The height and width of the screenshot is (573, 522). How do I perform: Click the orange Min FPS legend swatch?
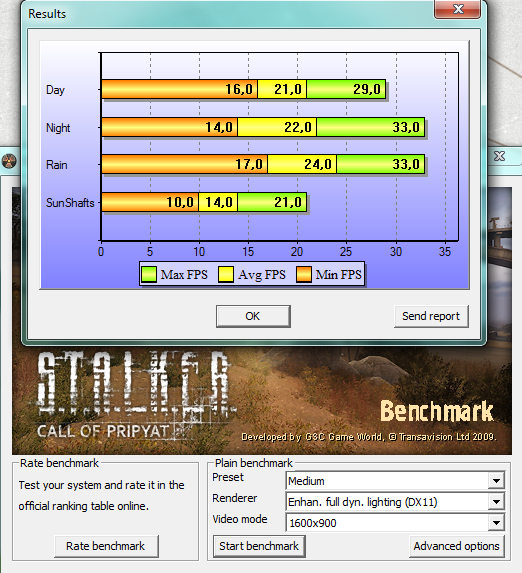click(303, 274)
